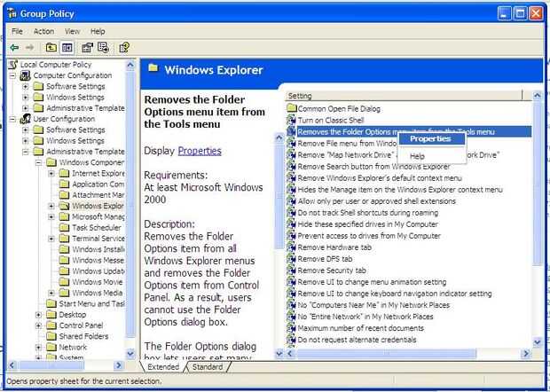Open the View menu
The height and width of the screenshot is (392, 550).
pyautogui.click(x=72, y=32)
